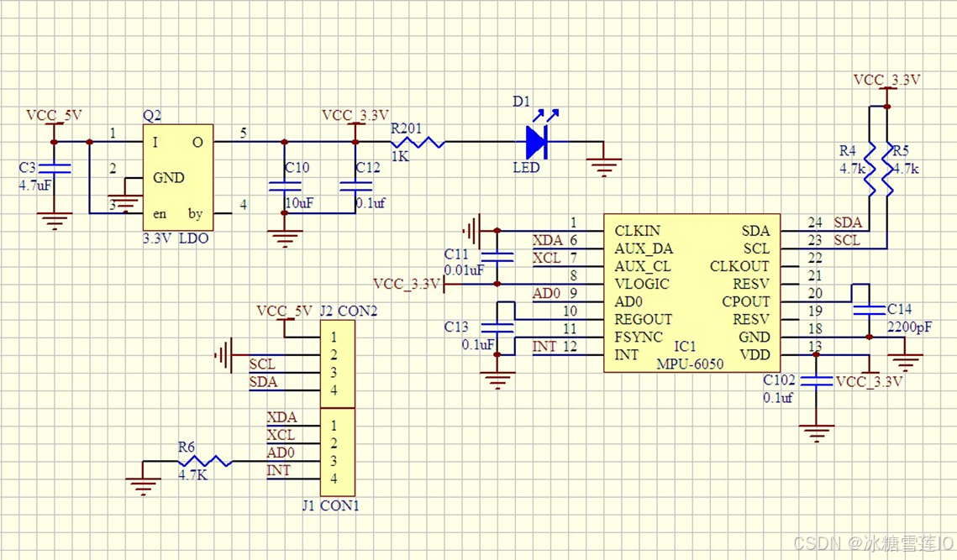Image resolution: width=957 pixels, height=560 pixels.
Task: Click the 0.01uF value of C11
Action: [464, 270]
